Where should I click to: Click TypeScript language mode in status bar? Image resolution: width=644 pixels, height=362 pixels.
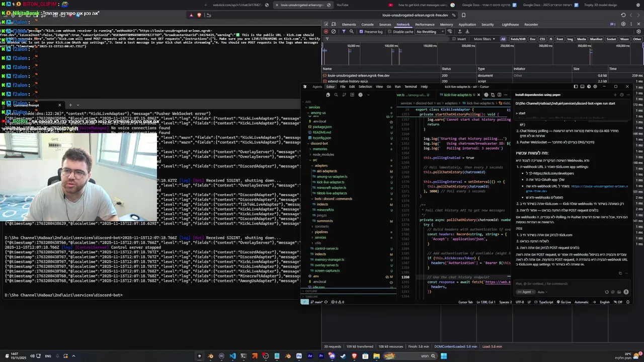pyautogui.click(x=546, y=302)
